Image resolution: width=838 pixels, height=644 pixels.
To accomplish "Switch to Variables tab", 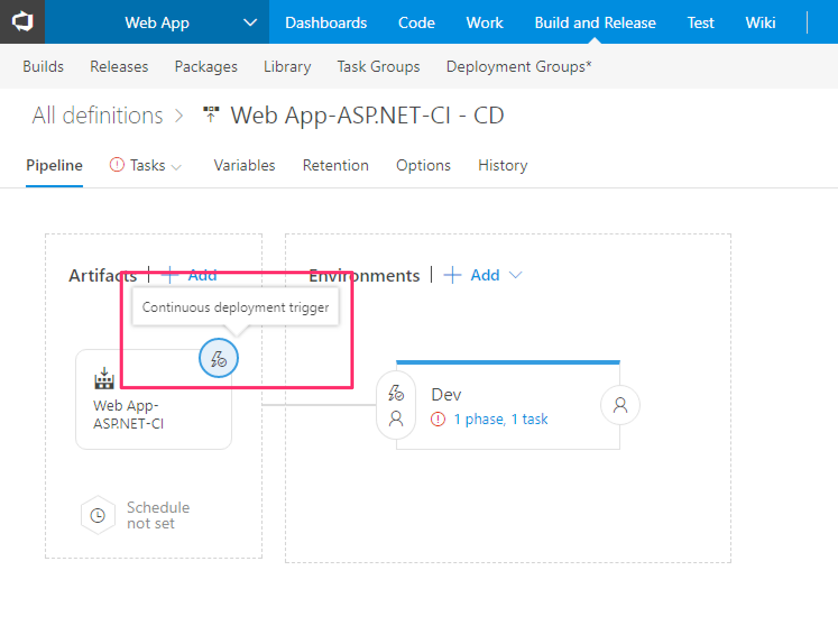I will [245, 165].
